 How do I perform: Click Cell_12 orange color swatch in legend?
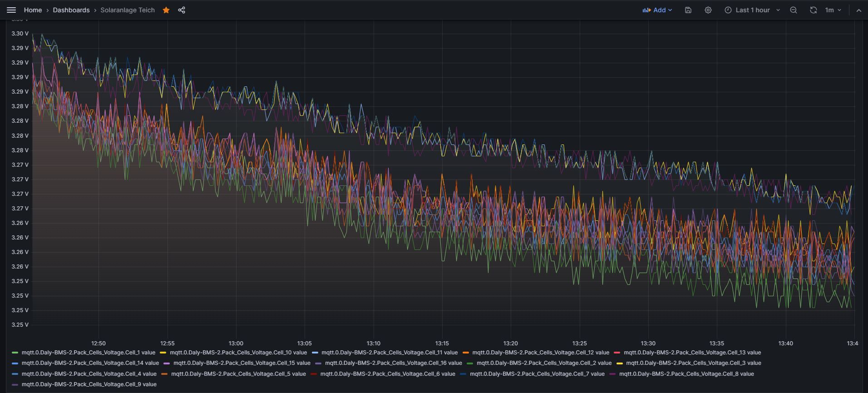(466, 353)
